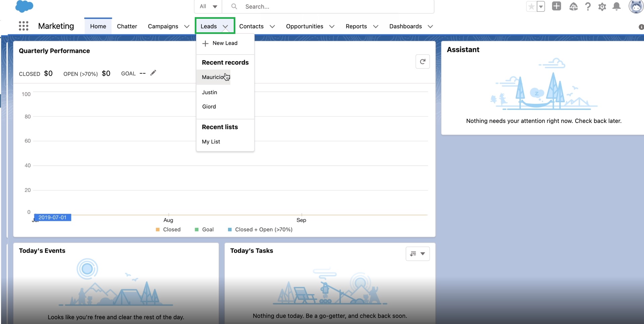Viewport: 644px width, 324px height.
Task: Click the info icon at nav bar end
Action: click(641, 27)
